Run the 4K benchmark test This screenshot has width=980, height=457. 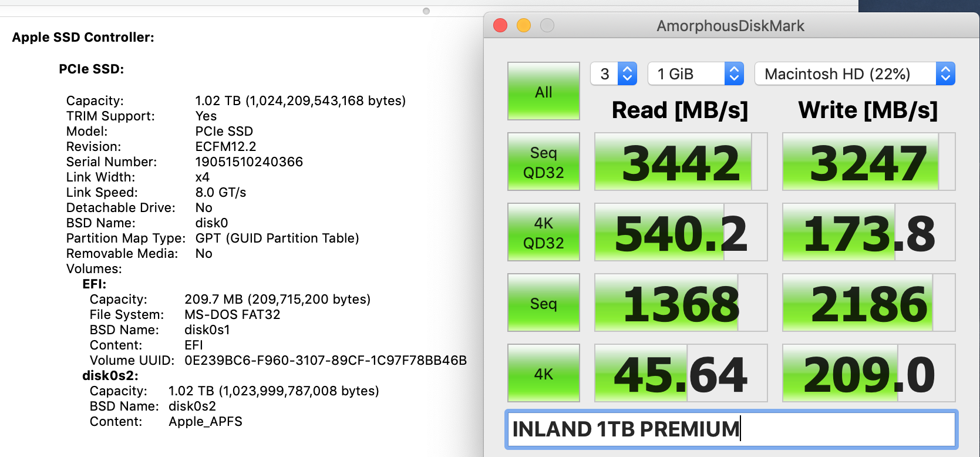(544, 373)
